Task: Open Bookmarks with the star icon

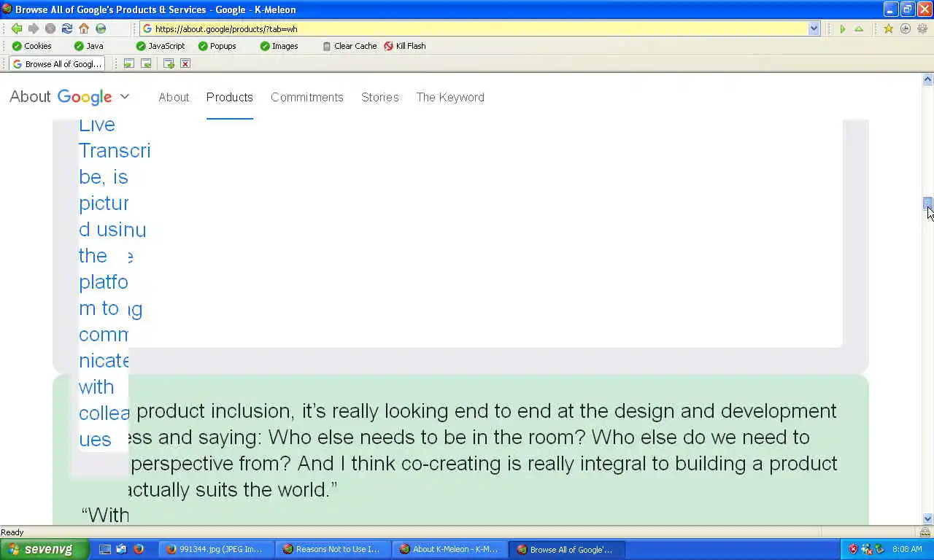Action: tap(888, 29)
